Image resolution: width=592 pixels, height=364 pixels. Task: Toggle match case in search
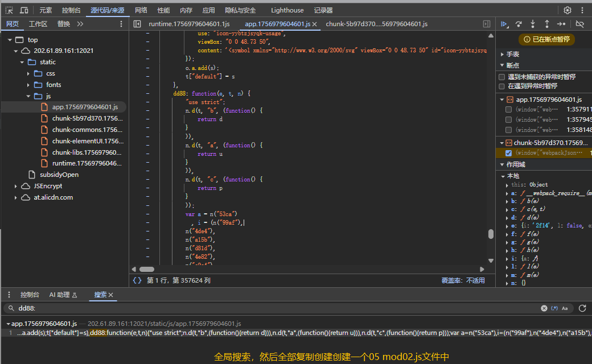click(x=565, y=308)
